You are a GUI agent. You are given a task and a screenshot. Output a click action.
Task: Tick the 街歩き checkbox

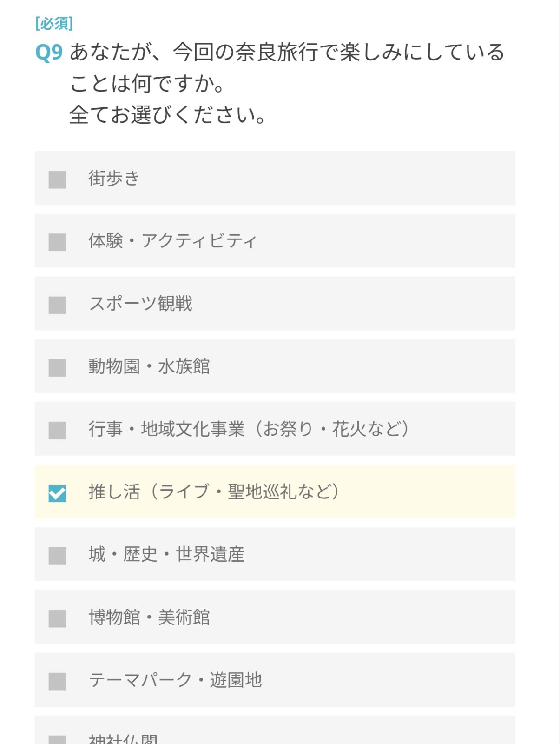[57, 179]
